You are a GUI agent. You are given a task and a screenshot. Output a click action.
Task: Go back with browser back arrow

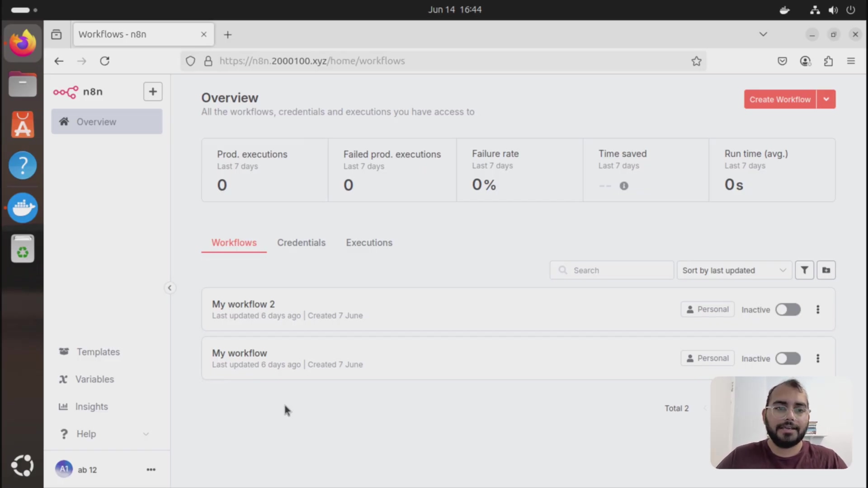pyautogui.click(x=59, y=61)
